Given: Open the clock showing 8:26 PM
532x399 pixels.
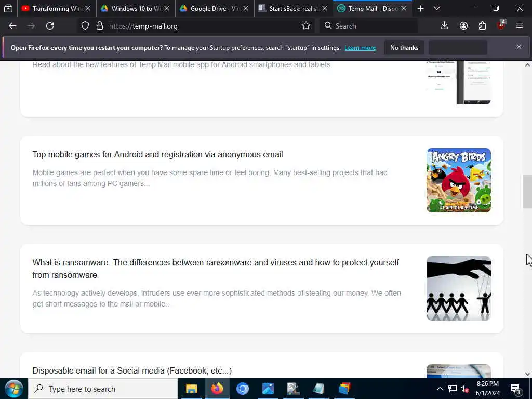Looking at the screenshot, I should coord(487,389).
